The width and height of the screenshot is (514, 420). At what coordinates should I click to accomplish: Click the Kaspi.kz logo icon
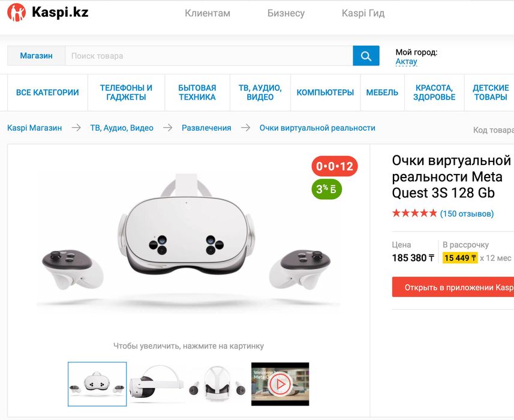coord(16,13)
